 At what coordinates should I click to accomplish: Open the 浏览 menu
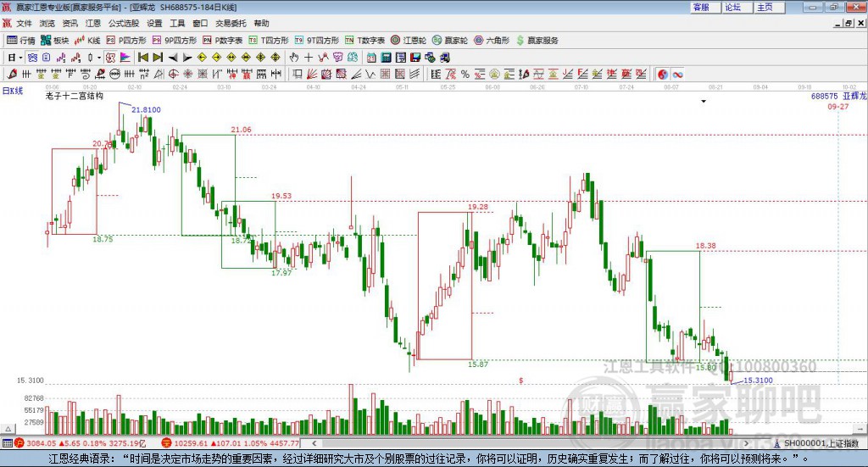point(47,23)
